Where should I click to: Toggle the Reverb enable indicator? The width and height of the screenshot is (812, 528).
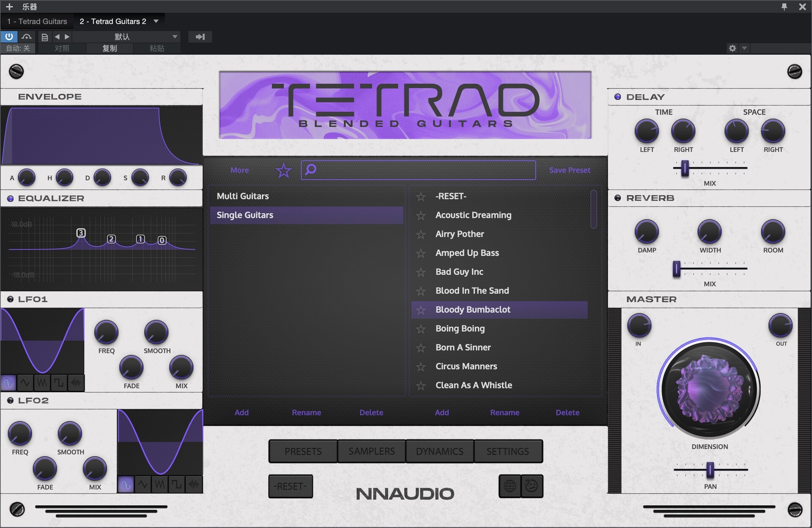(617, 198)
